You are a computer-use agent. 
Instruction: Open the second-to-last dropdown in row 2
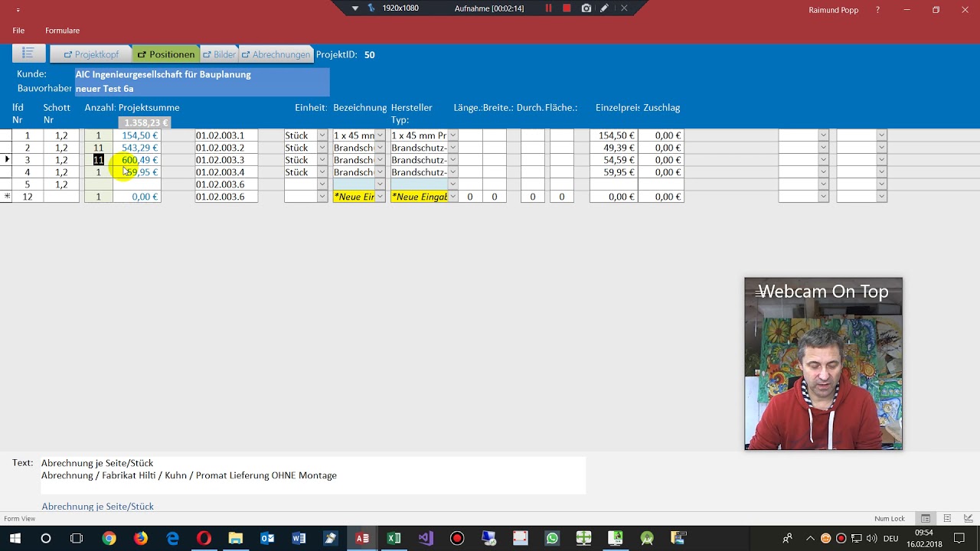823,148
